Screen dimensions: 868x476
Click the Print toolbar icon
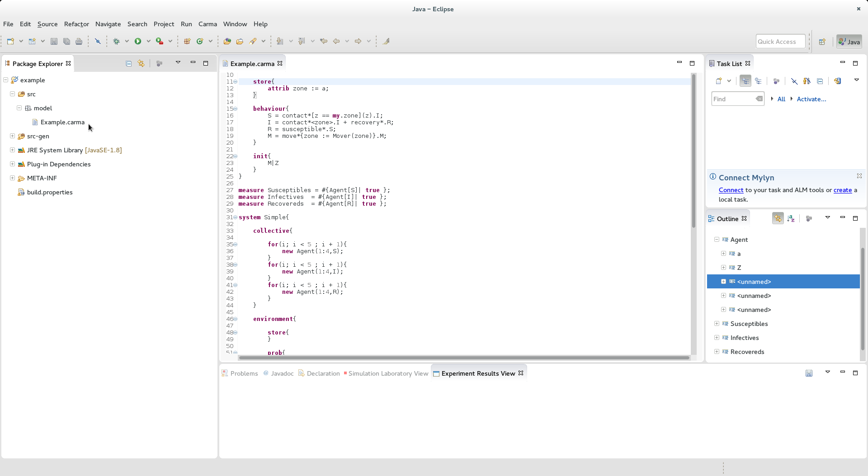(79, 41)
